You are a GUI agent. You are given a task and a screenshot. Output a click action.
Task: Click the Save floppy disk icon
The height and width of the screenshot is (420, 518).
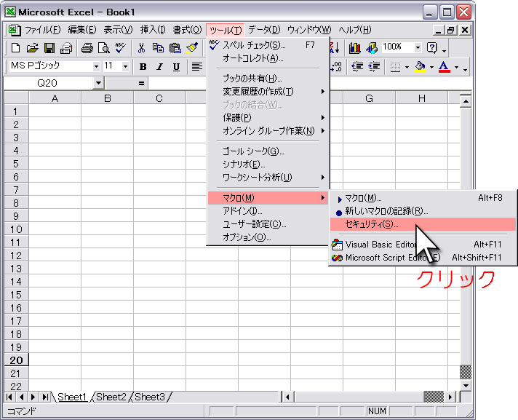point(49,48)
